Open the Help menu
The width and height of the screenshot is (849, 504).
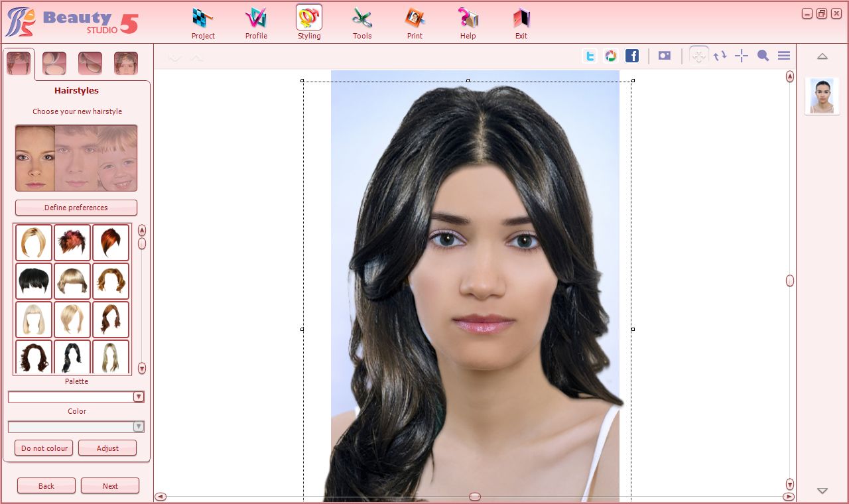click(468, 23)
